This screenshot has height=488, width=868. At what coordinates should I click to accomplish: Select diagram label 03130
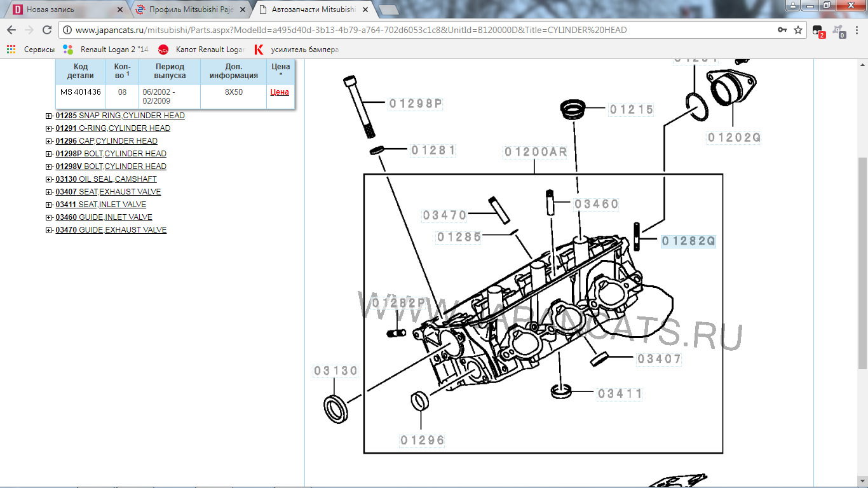[336, 371]
